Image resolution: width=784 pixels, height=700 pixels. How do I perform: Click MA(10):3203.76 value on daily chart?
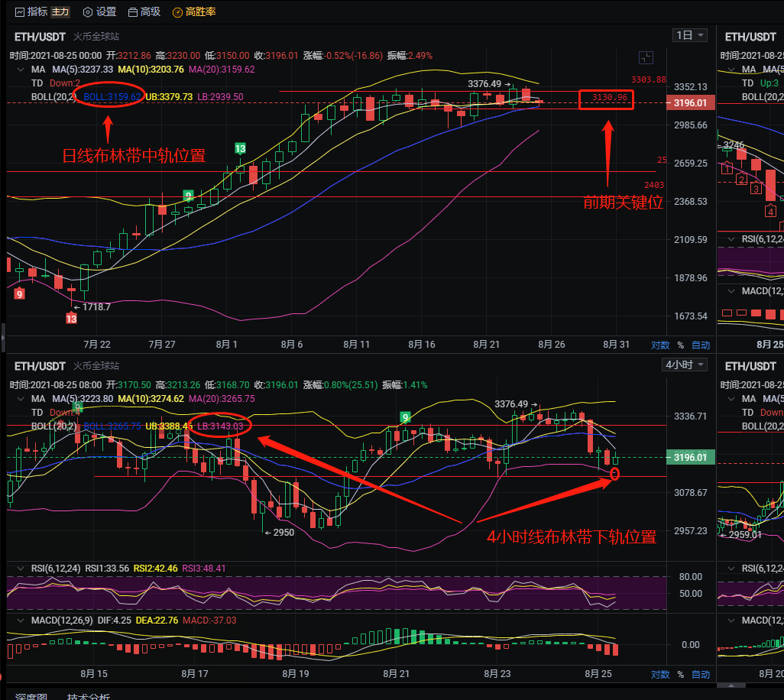coord(151,70)
